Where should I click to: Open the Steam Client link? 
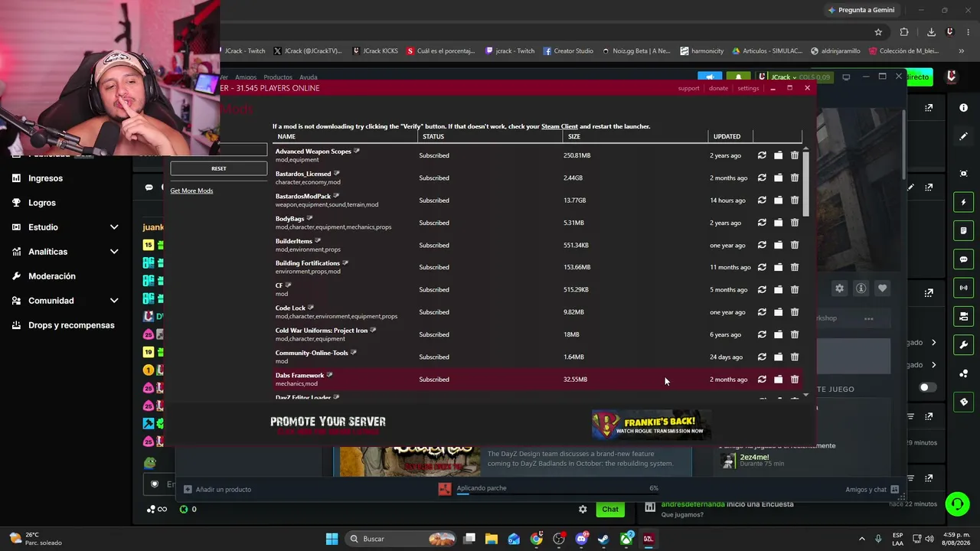(x=560, y=126)
